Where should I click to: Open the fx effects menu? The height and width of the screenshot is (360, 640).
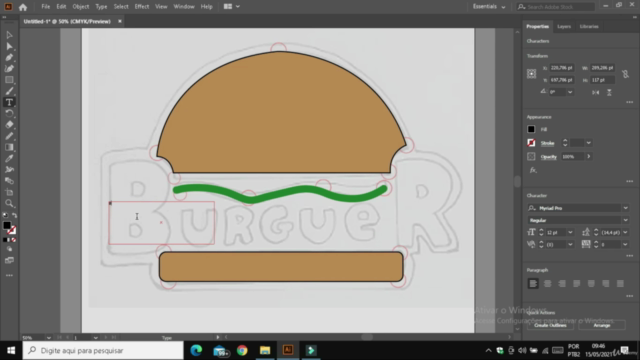533,170
